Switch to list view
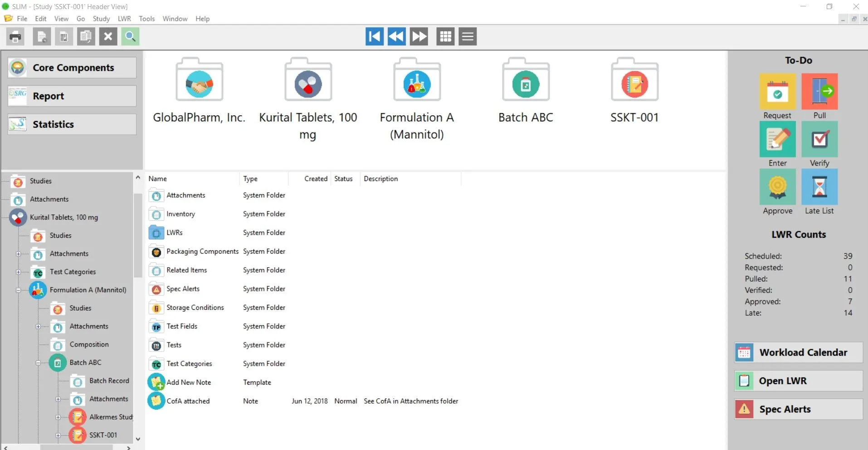The height and width of the screenshot is (450, 868). [x=468, y=37]
